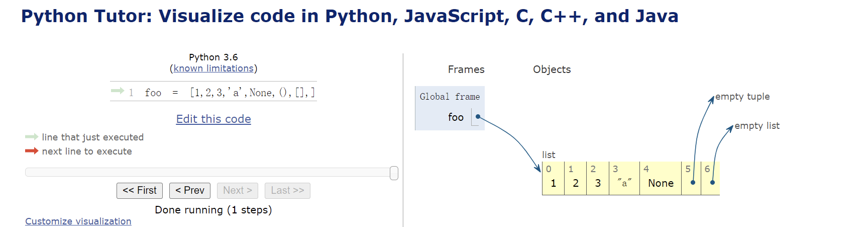Open the Customize visualization link

point(78,221)
